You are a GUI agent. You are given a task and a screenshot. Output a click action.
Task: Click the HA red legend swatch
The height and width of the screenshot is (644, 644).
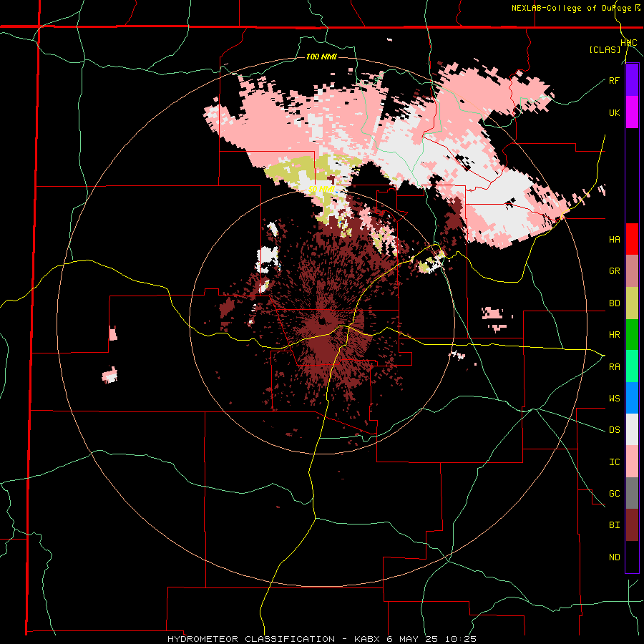click(632, 239)
